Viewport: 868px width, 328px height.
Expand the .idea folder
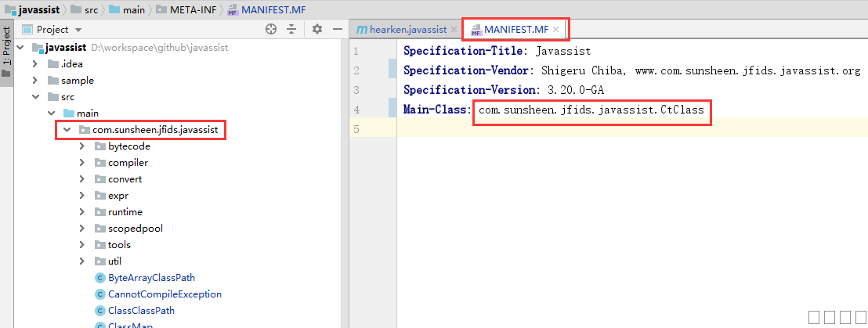click(35, 64)
